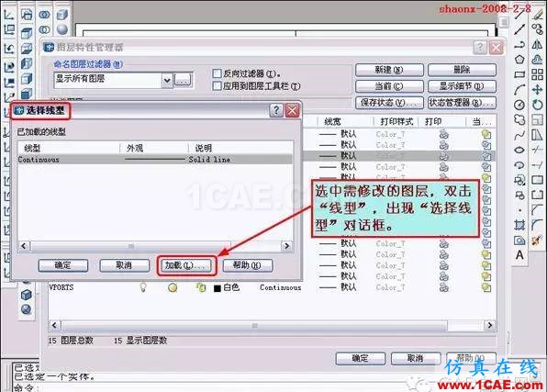This screenshot has height=392, width=547.
Task: Click 加载 (L) to load linetypes
Action: coord(185,265)
